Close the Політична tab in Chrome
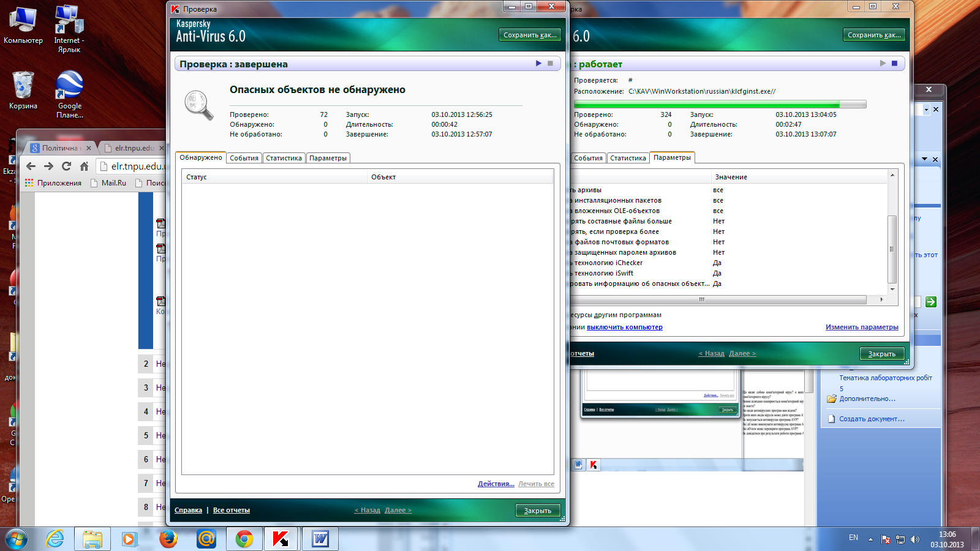Image resolution: width=980 pixels, height=551 pixels. [x=89, y=148]
